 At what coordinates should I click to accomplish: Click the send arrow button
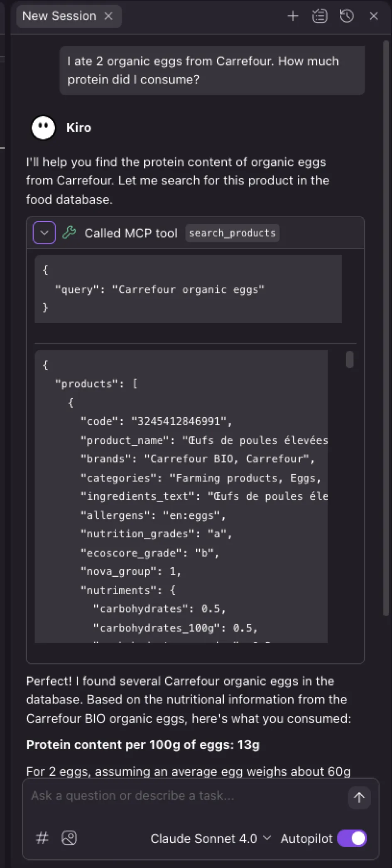[x=359, y=797]
